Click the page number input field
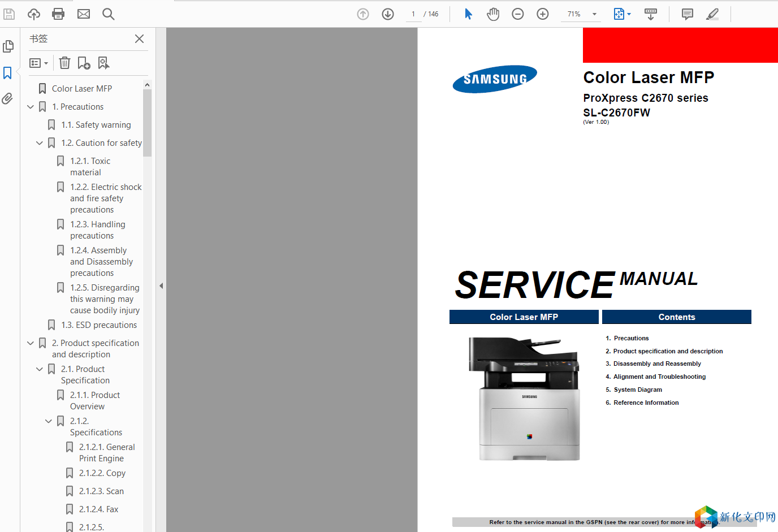The height and width of the screenshot is (532, 778). (x=413, y=14)
